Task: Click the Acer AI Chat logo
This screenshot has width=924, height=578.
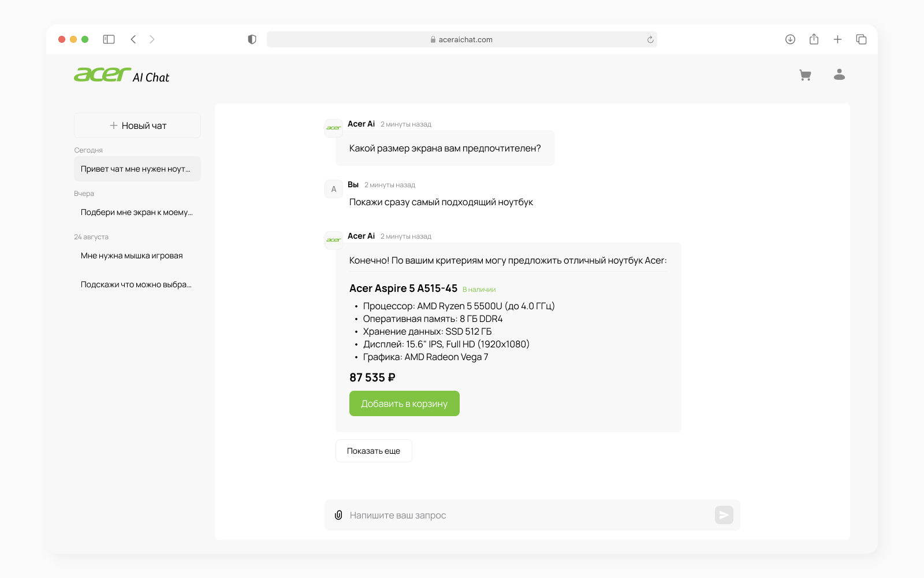Action: 122,75
